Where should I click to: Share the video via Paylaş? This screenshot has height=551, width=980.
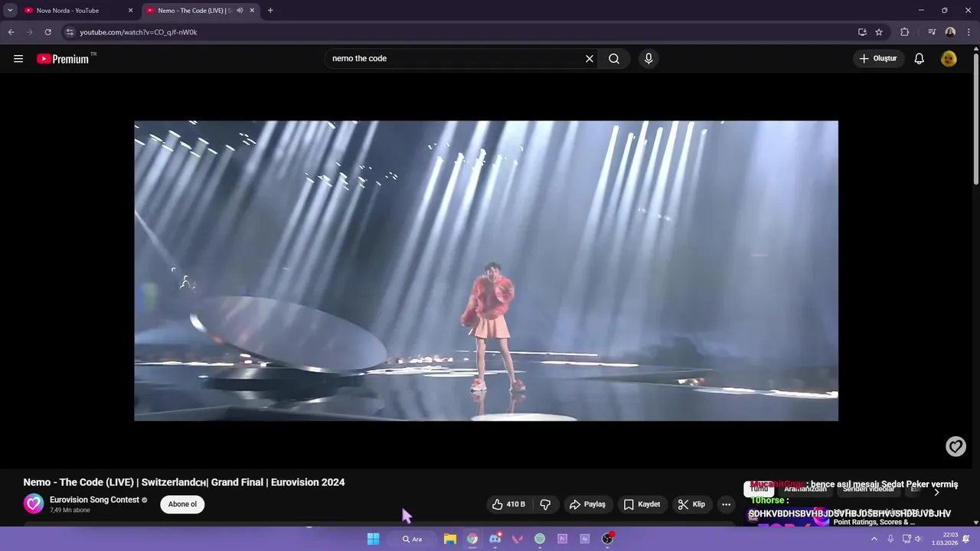point(587,504)
